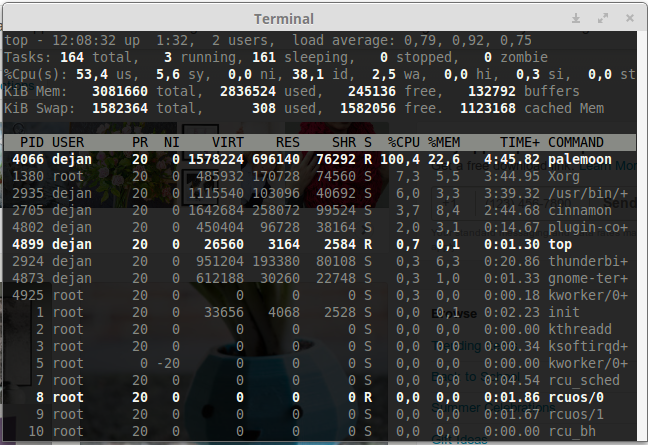Select the plugin-co+ process row
Image resolution: width=648 pixels, height=445 pixels.
(x=319, y=227)
